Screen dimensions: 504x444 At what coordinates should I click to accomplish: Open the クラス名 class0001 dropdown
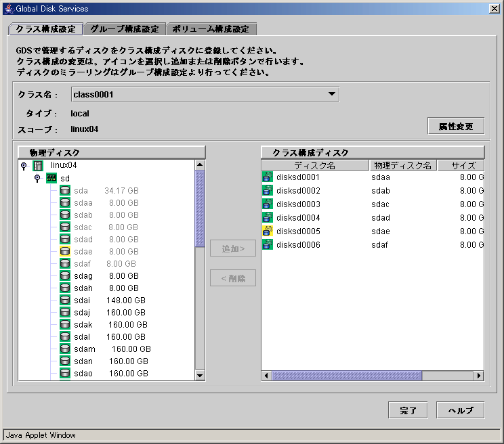coord(332,94)
